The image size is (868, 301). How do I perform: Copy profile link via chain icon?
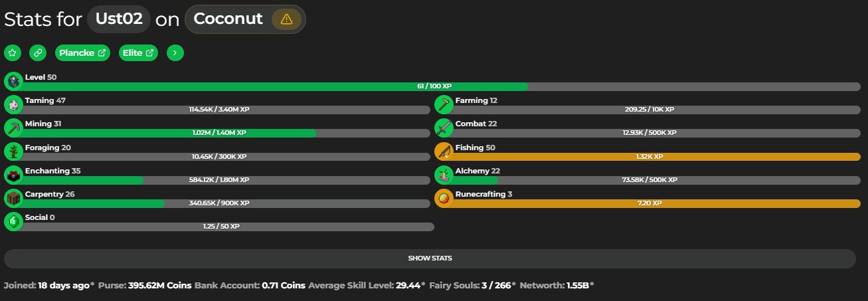[x=39, y=53]
